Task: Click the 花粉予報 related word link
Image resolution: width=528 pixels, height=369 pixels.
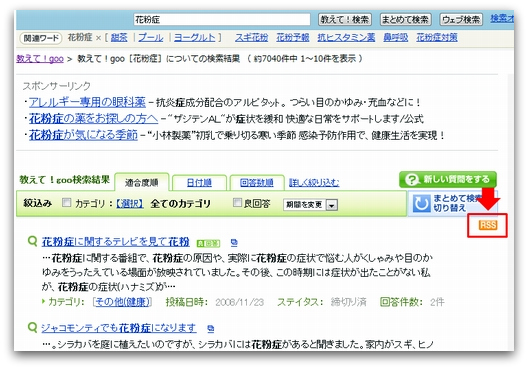Action: coord(293,37)
